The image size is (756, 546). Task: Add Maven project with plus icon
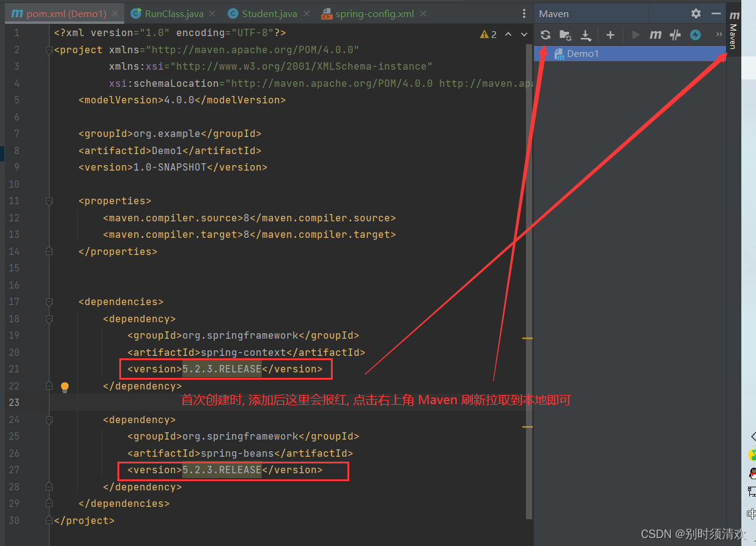[610, 35]
